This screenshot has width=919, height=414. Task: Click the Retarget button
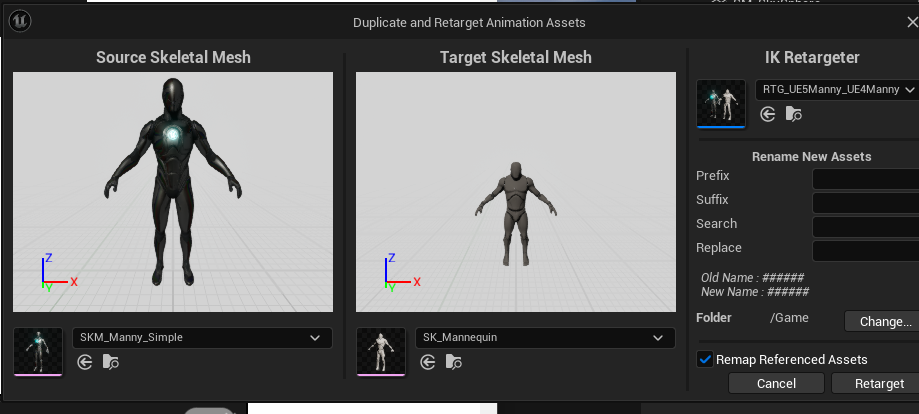click(876, 384)
